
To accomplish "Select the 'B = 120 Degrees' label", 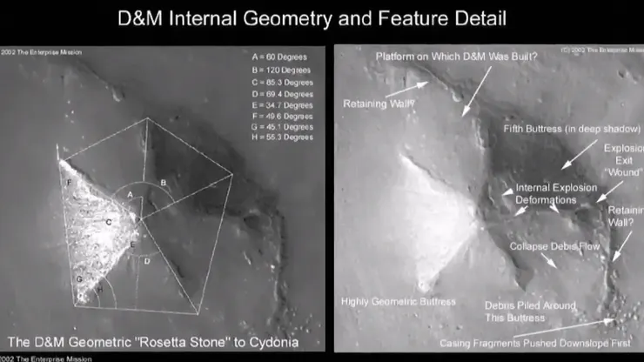I will (281, 70).
